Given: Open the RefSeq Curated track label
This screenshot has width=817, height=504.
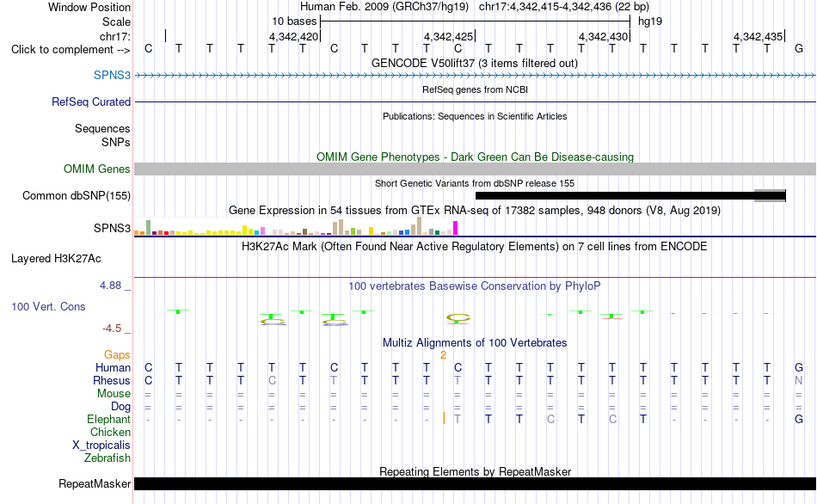Looking at the screenshot, I should click(90, 101).
